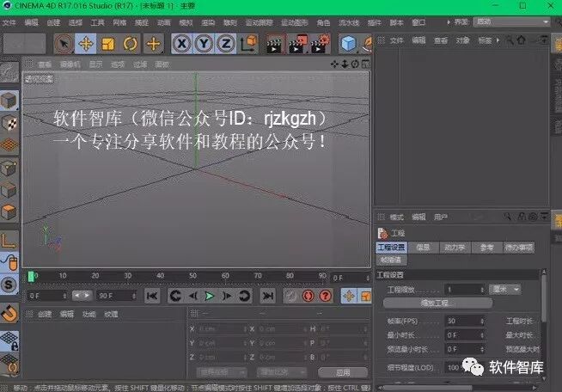
Task: Switch to the 信息 tab
Action: [x=423, y=247]
